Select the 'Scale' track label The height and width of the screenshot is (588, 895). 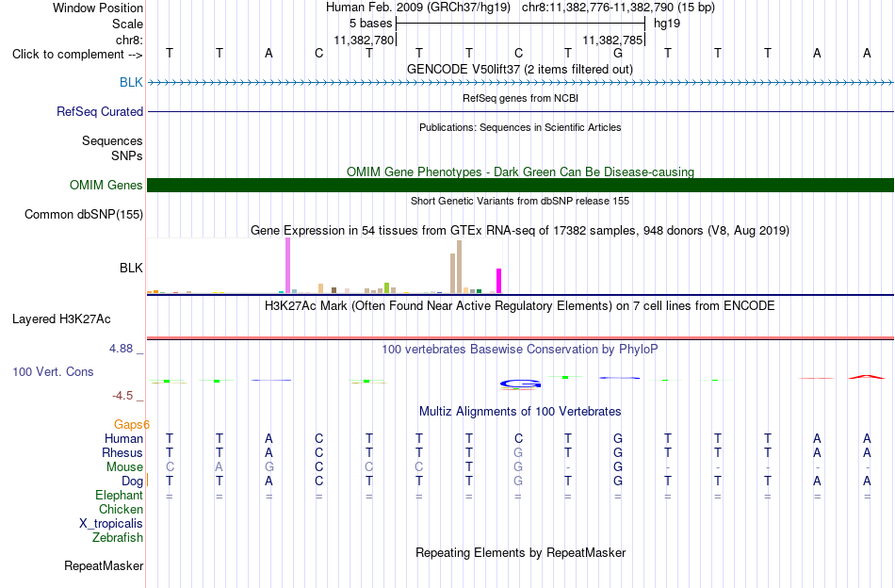pos(127,24)
